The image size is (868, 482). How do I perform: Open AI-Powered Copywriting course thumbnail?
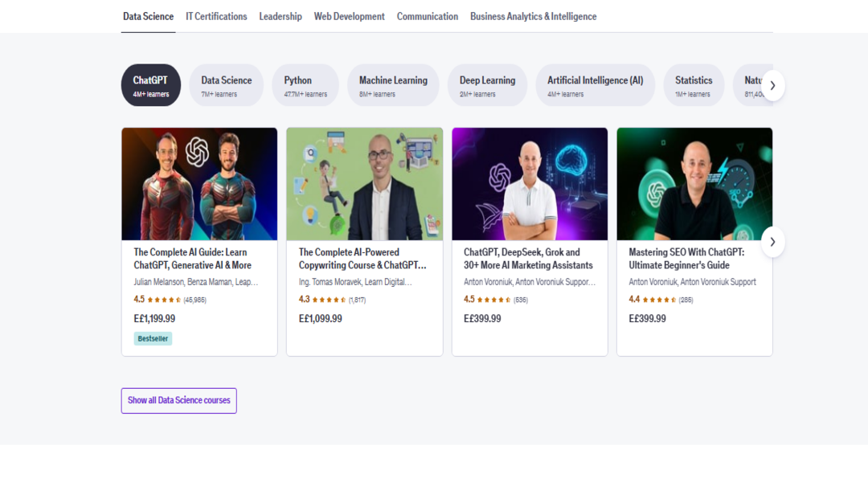pos(364,184)
